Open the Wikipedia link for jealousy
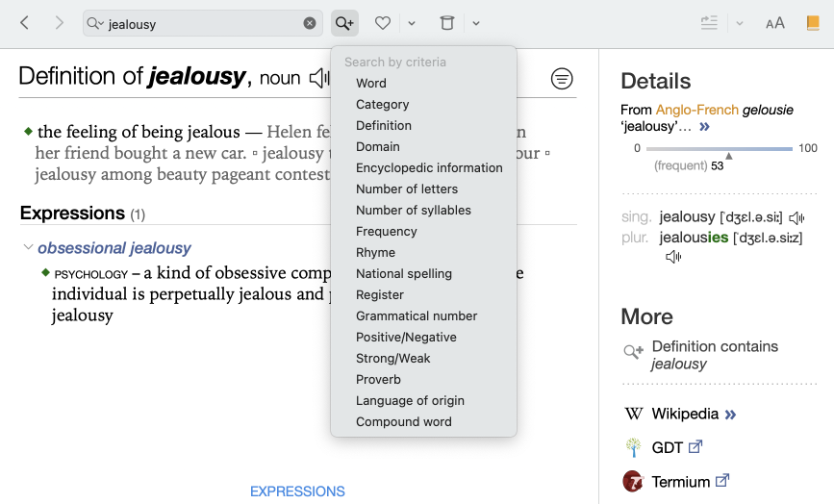Screen dimensions: 834x504 point(684,415)
